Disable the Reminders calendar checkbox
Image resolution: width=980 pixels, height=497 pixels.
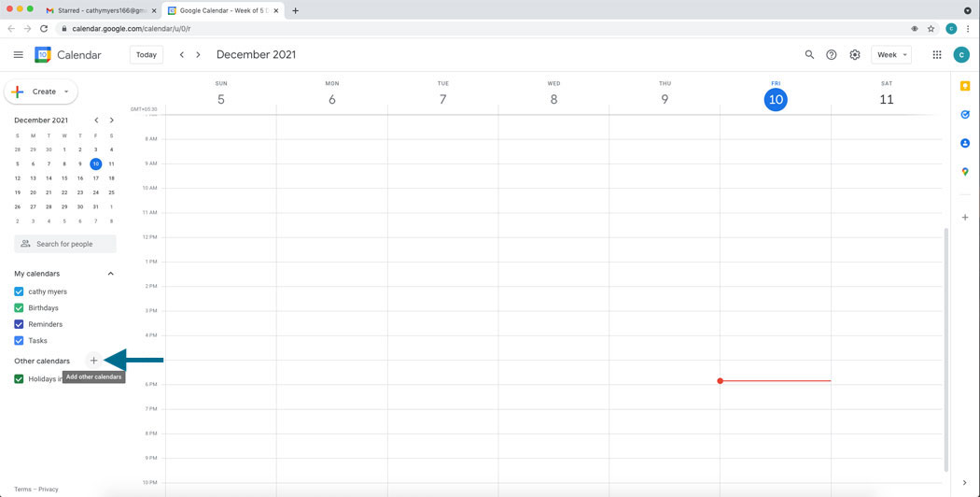click(x=19, y=324)
